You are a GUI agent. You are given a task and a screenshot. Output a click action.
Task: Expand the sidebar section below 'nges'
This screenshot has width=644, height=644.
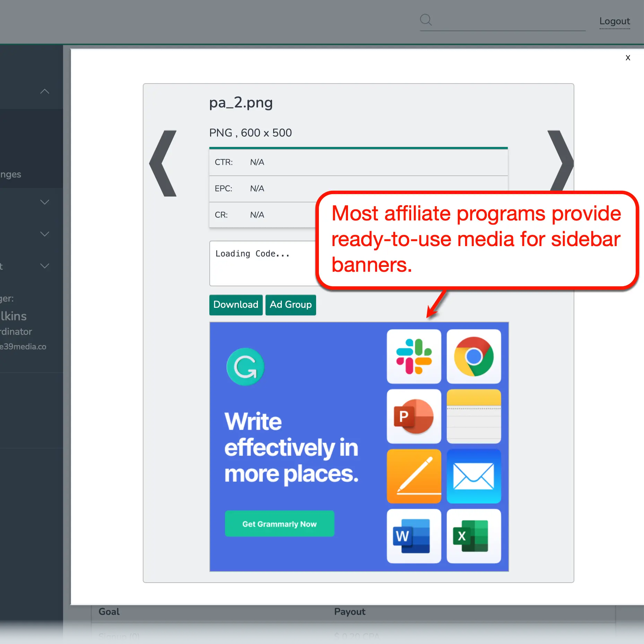[x=45, y=202]
